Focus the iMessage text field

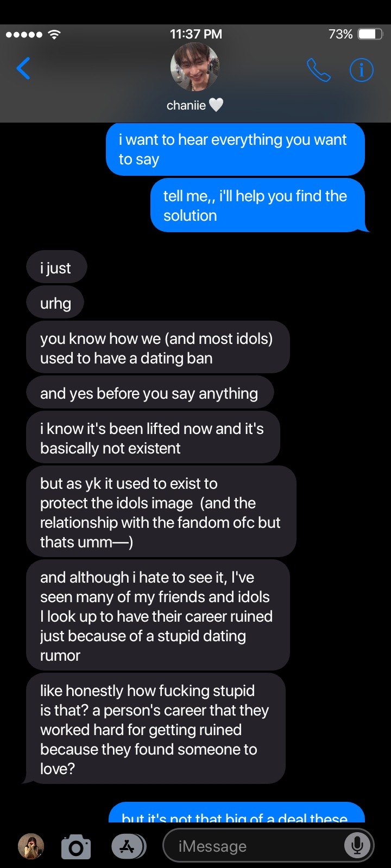pos(268,846)
